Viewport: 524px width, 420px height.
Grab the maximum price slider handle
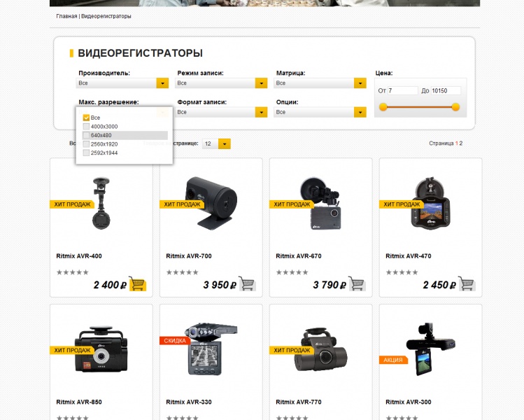[x=455, y=107]
